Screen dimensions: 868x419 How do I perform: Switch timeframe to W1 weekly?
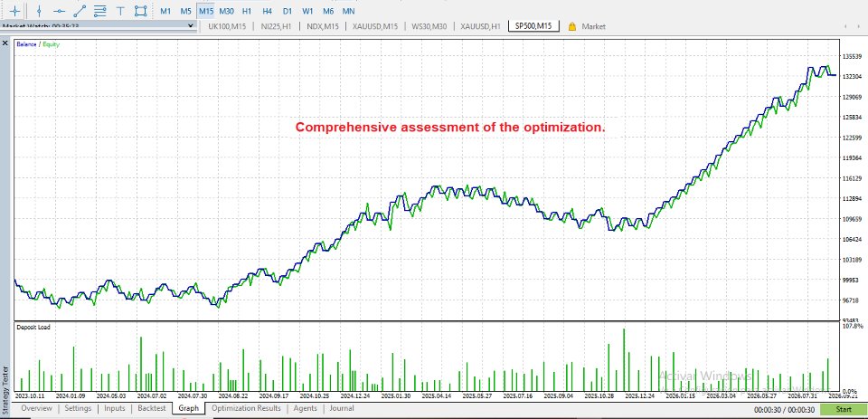pyautogui.click(x=307, y=11)
